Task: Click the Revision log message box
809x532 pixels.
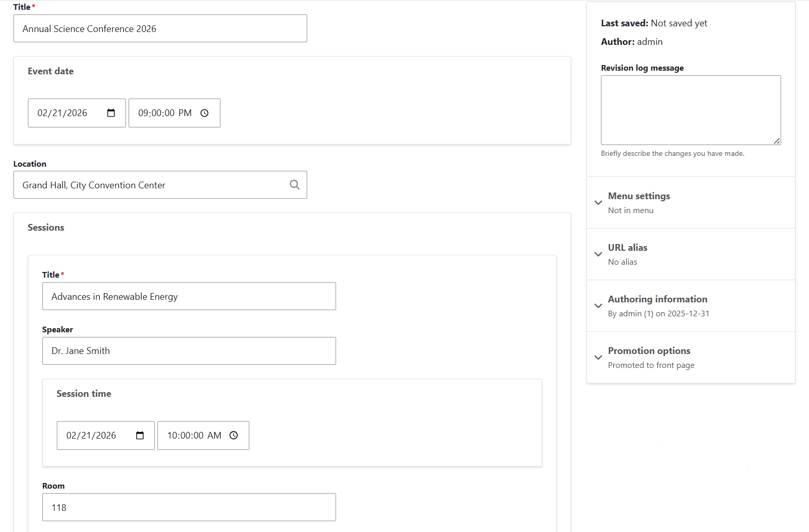Action: coord(691,110)
